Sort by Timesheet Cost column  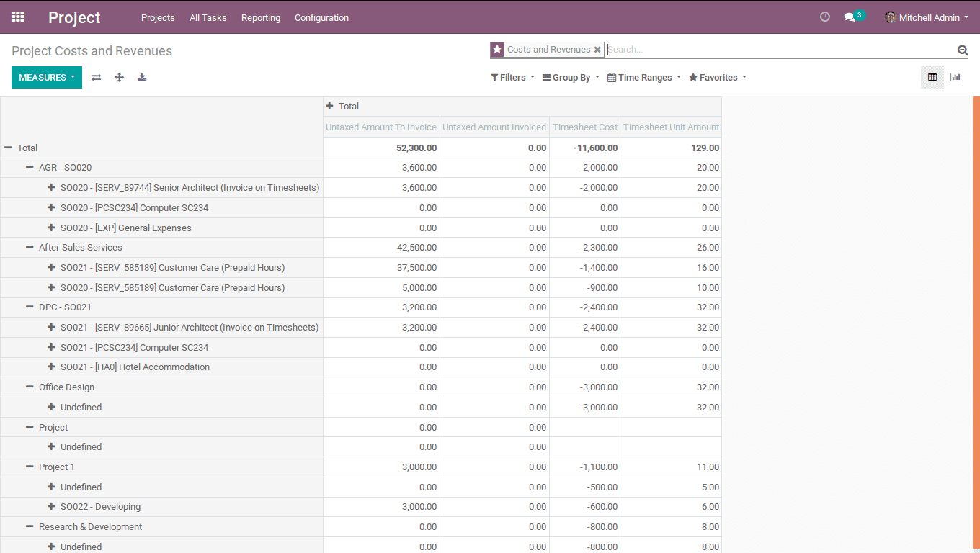[585, 127]
